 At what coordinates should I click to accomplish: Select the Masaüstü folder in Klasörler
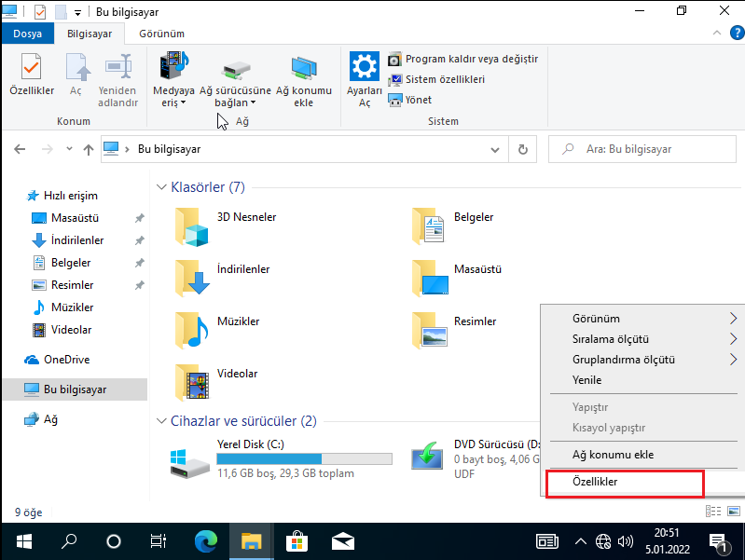457,279
